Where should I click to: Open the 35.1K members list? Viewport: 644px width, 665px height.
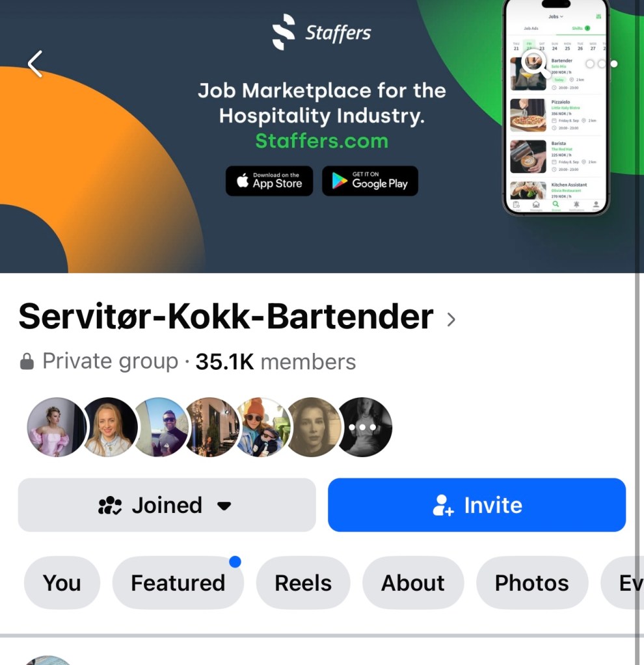(276, 362)
